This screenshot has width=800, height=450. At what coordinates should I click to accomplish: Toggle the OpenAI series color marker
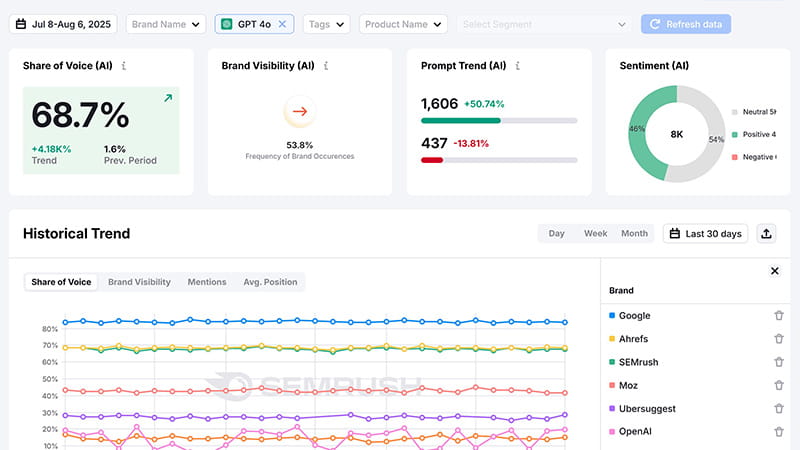click(612, 432)
